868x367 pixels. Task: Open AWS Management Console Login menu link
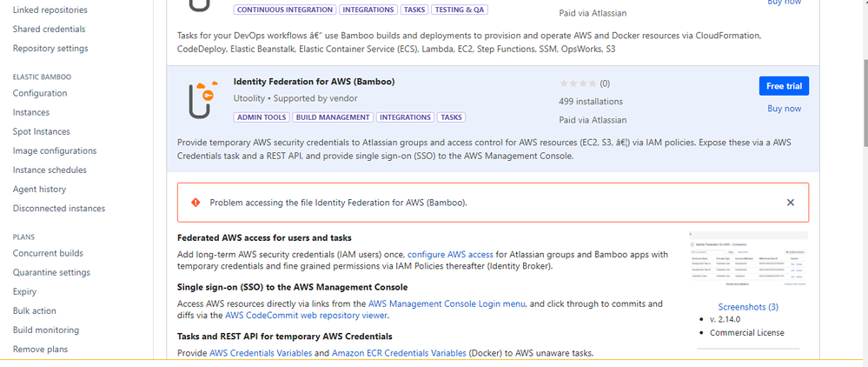(x=447, y=304)
